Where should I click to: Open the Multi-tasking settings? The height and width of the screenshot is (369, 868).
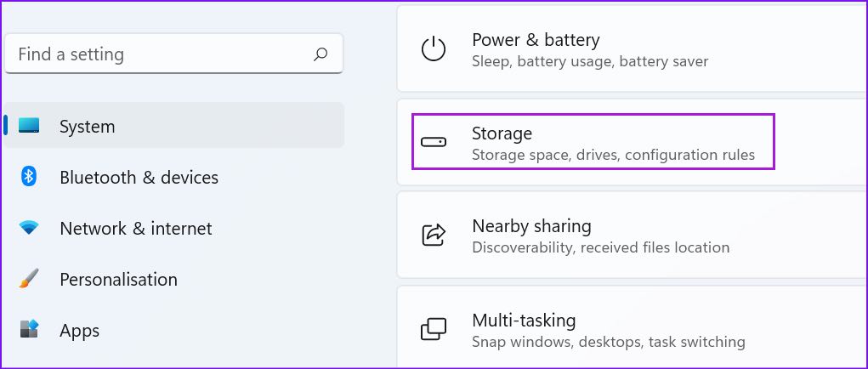(x=633, y=328)
